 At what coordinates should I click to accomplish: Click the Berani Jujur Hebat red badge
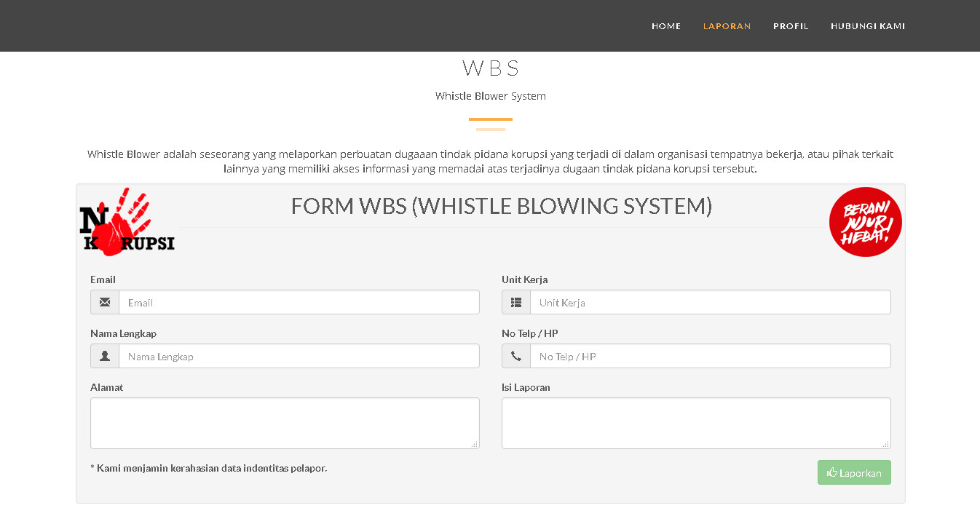coord(865,222)
